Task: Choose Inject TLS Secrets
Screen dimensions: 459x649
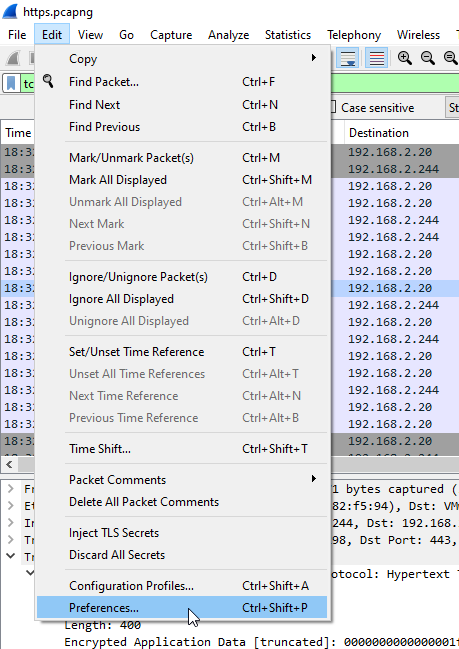Action: [x=182, y=533]
